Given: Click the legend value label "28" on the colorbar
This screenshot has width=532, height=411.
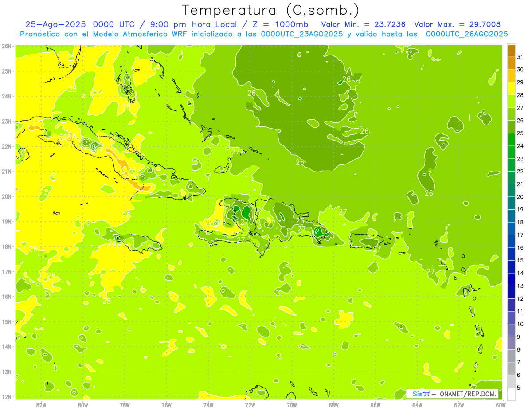Looking at the screenshot, I should pos(520,95).
